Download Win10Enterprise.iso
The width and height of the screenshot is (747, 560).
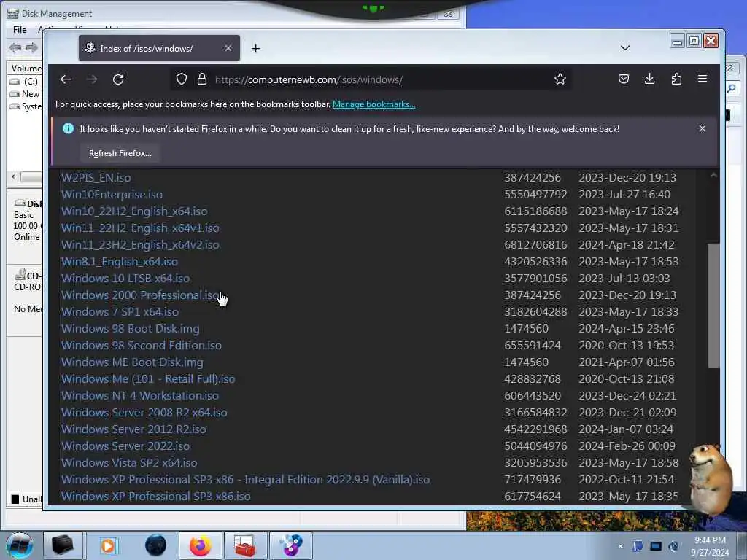click(x=112, y=194)
